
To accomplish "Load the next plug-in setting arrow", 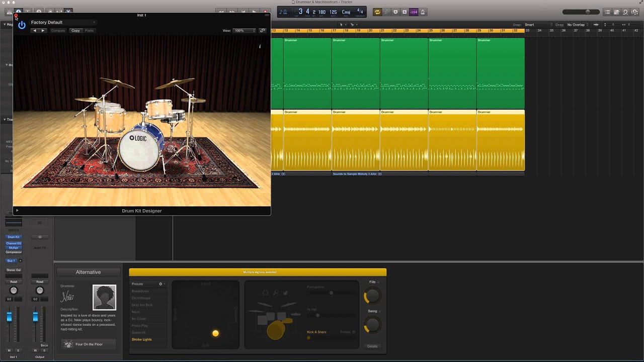I will 43,31.
